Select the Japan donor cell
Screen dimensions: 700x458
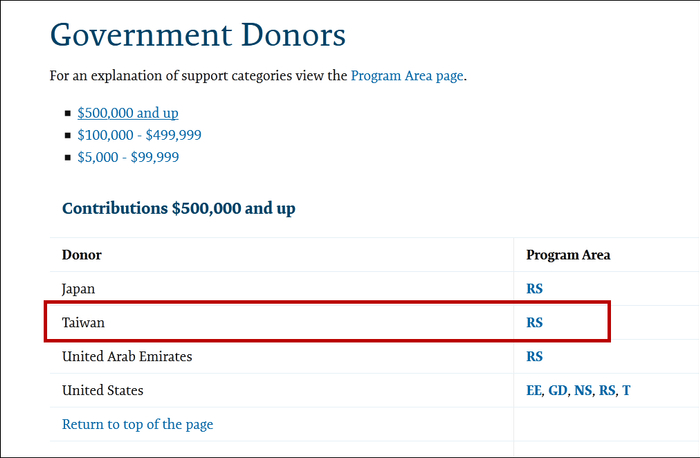coord(79,289)
